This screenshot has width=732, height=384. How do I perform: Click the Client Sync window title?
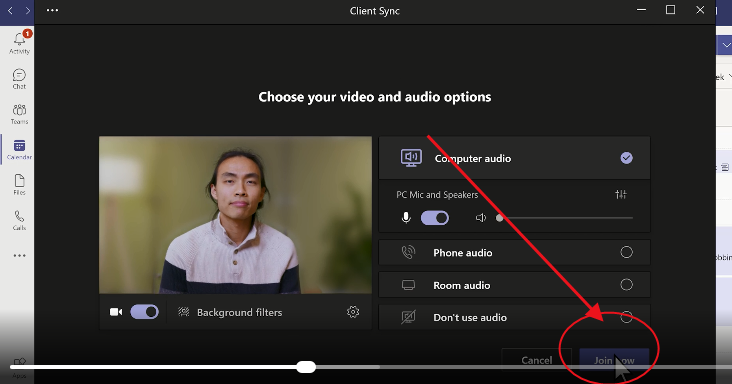coord(375,11)
